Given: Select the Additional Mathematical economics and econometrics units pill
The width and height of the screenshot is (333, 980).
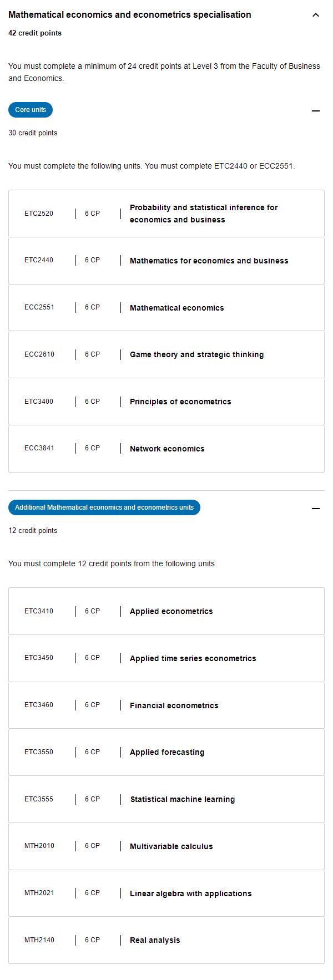Looking at the screenshot, I should tap(104, 507).
